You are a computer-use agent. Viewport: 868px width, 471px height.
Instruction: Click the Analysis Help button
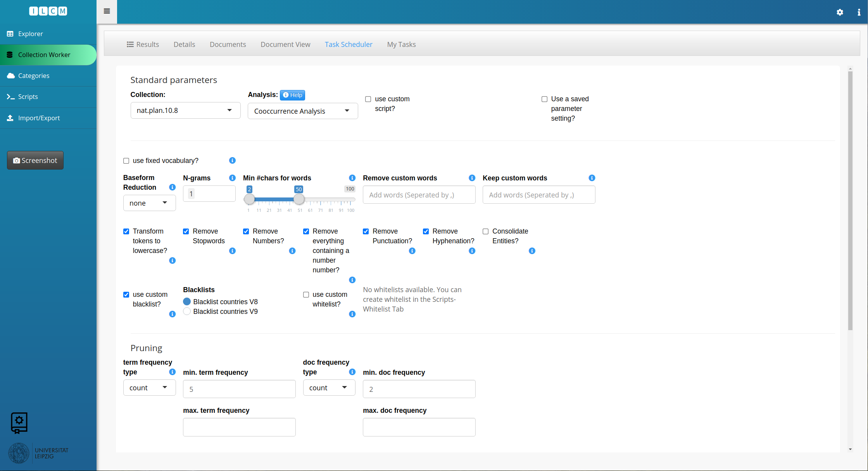pos(292,95)
